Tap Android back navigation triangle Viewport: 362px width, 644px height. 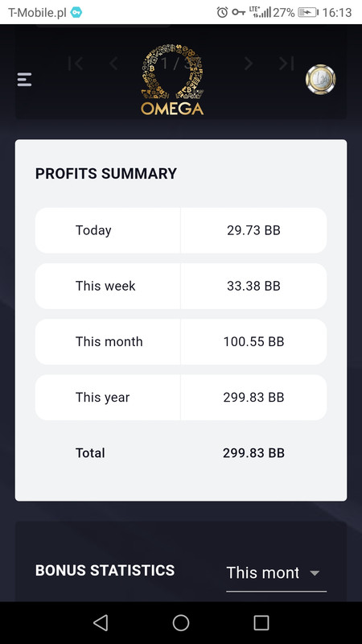101,622
